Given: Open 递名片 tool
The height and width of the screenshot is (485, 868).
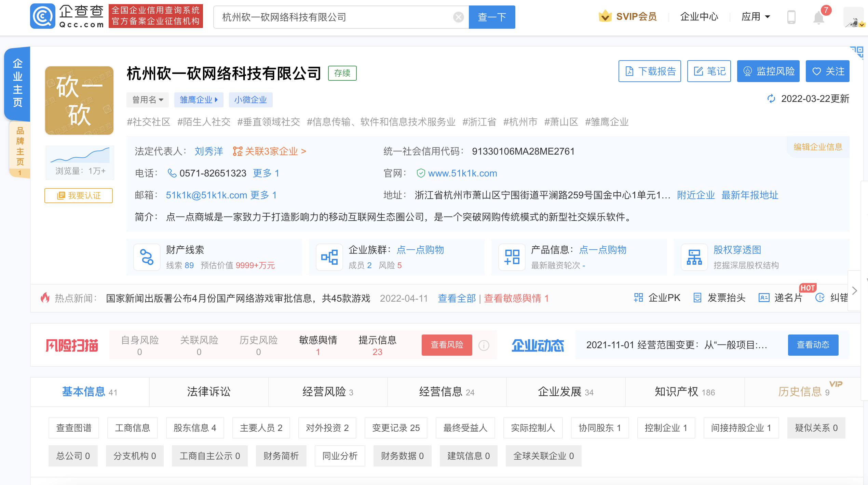Looking at the screenshot, I should [x=780, y=298].
